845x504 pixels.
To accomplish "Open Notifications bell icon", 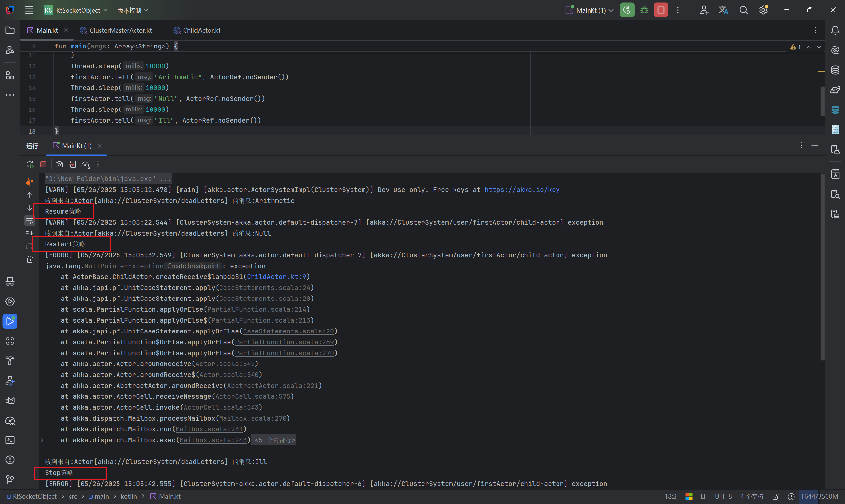I will point(835,31).
